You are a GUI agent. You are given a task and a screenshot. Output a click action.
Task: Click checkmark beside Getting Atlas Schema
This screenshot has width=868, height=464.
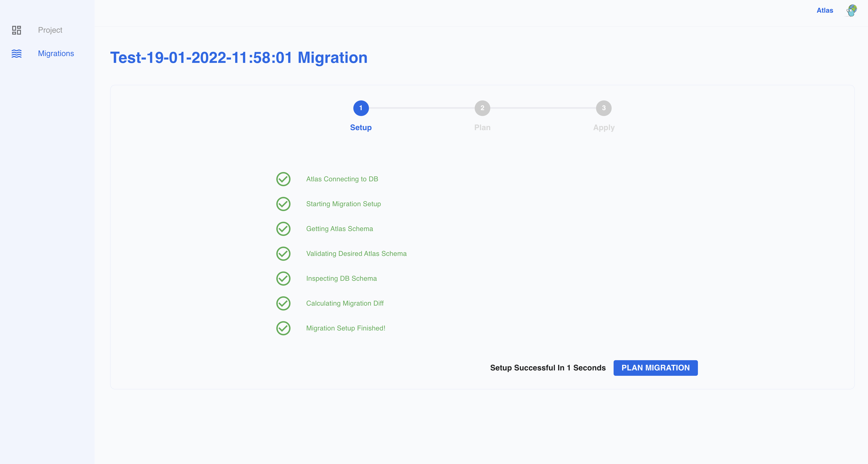[283, 229]
